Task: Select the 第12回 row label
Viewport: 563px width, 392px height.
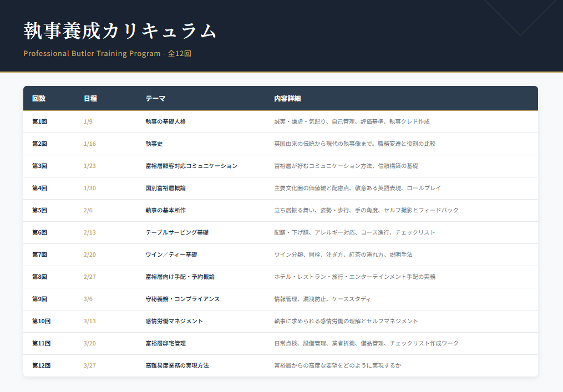Action: (x=41, y=366)
